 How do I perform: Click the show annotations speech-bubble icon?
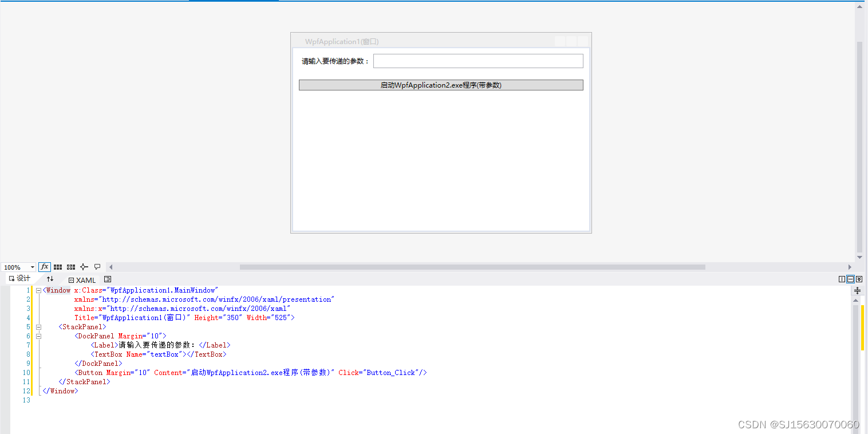[97, 267]
